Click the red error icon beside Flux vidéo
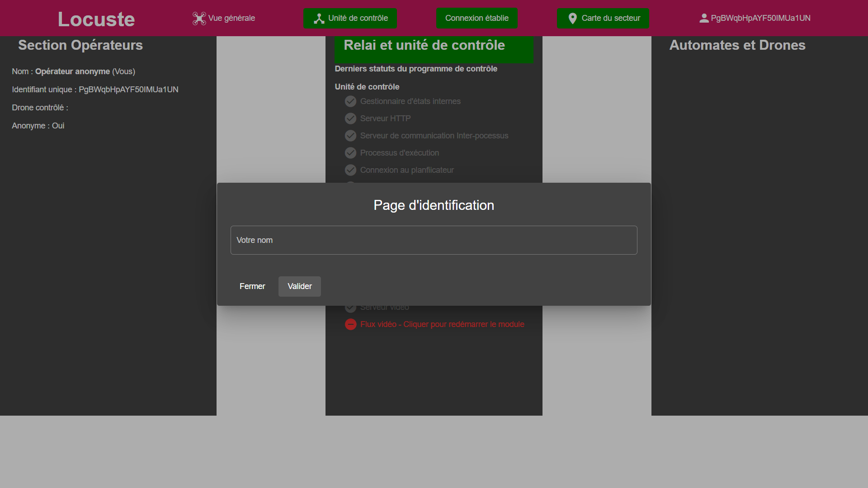868x488 pixels. (x=350, y=324)
